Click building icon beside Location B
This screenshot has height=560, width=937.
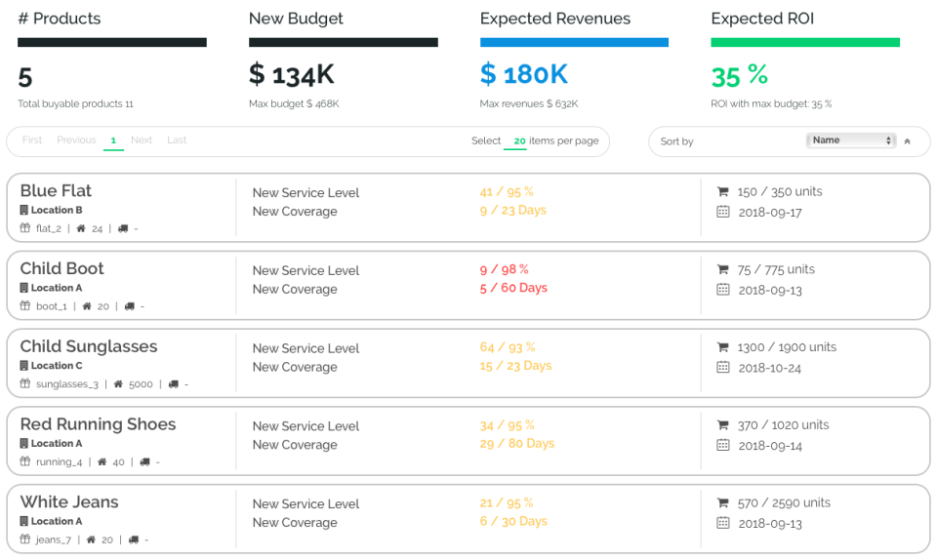(x=24, y=210)
